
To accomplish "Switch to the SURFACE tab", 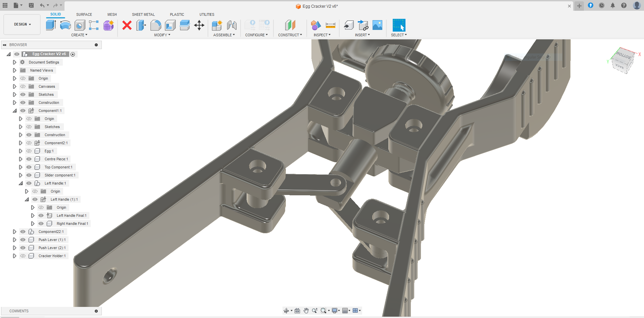I will [84, 14].
